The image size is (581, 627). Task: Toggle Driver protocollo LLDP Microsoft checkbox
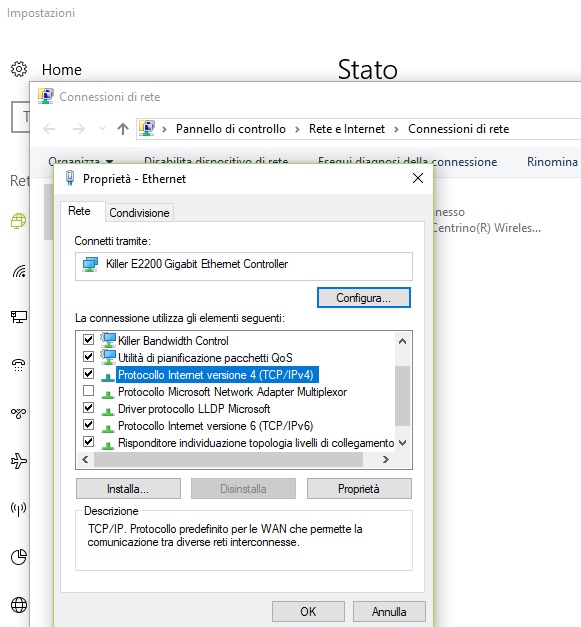(x=88, y=408)
